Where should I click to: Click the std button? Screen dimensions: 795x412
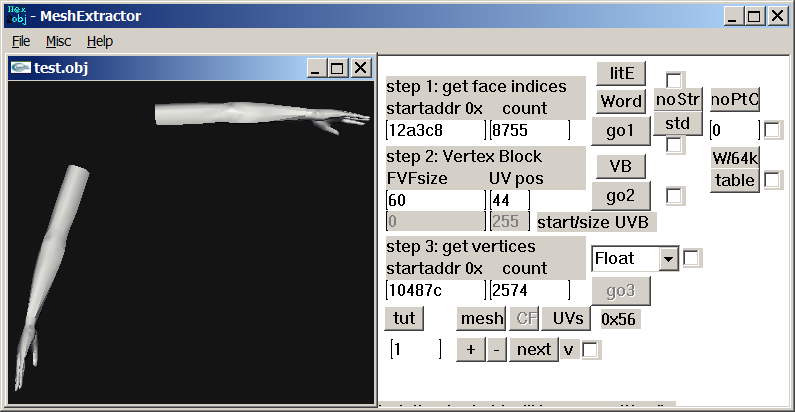pyautogui.click(x=678, y=123)
